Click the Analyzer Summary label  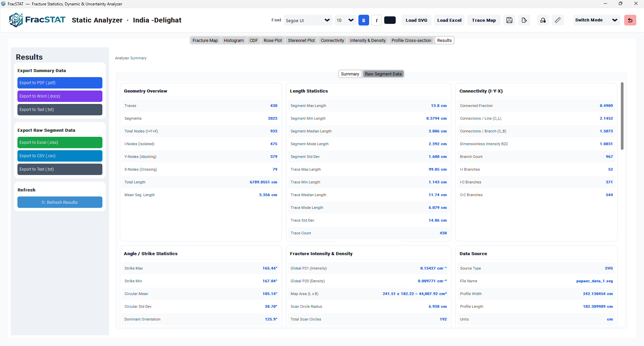coord(131,58)
